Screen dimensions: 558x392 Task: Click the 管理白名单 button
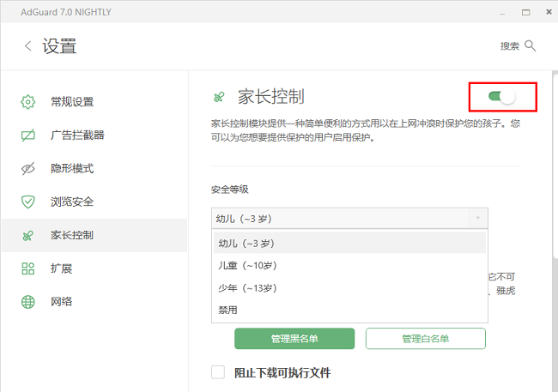point(425,339)
